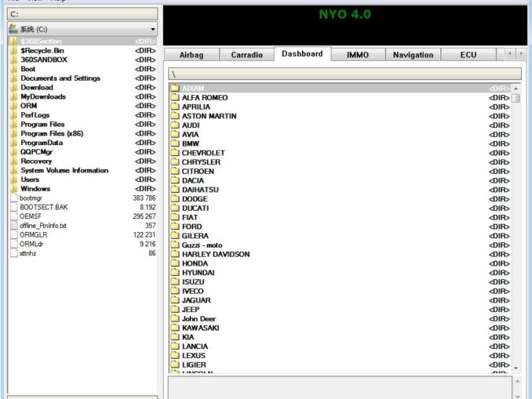This screenshot has width=532, height=399.
Task: Click the system drive icon in drive selector
Action: [13, 29]
